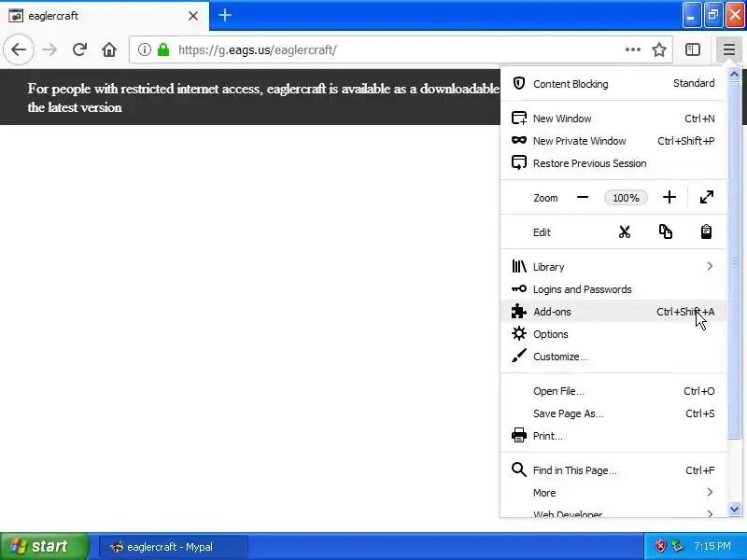Select eaglercraft - Mypal taskbar button
This screenshot has width=747, height=560.
(x=174, y=547)
